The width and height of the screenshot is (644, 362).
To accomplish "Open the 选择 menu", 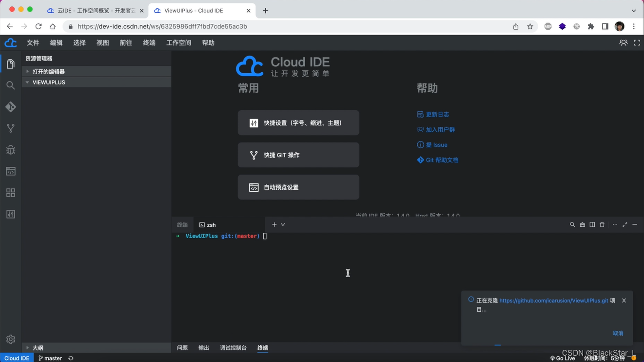I will [79, 43].
